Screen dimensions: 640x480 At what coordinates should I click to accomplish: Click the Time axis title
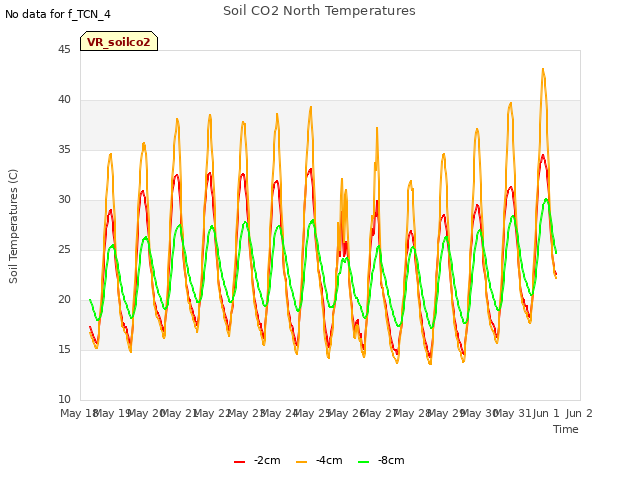click(566, 429)
